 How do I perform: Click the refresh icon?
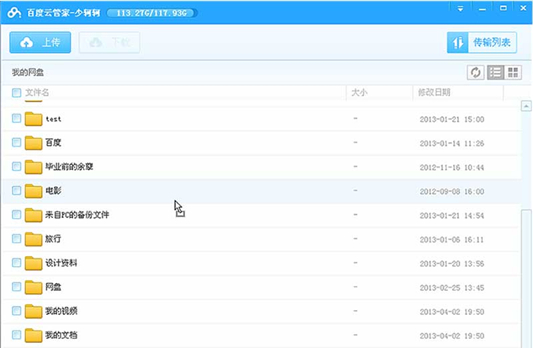pyautogui.click(x=475, y=72)
